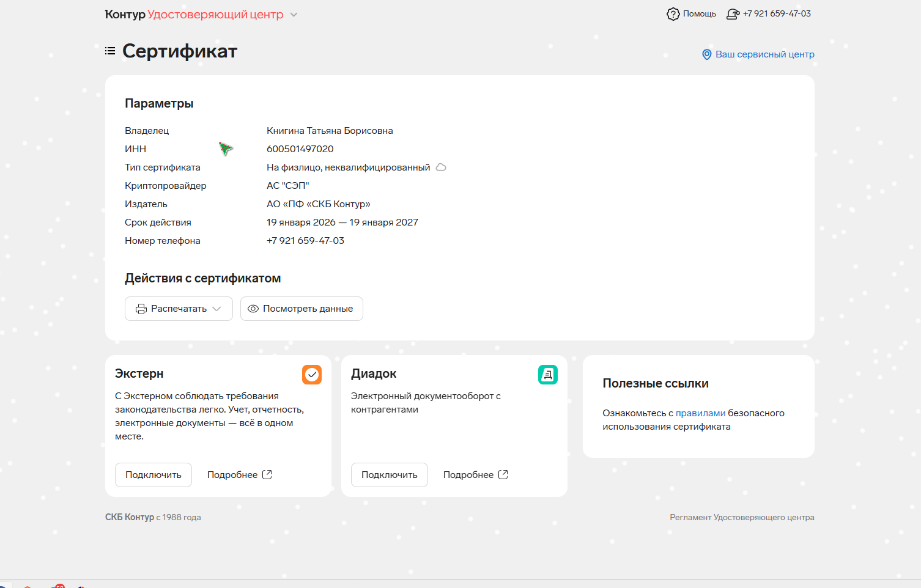Select owner name Книгина Татьяна Борисовна
The image size is (921, 588).
click(x=330, y=131)
